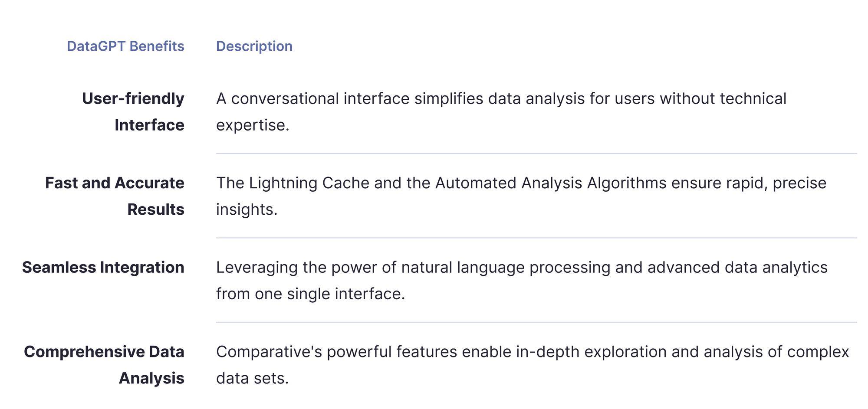The height and width of the screenshot is (409, 868).
Task: Click the DataGPT Benefits column header
Action: (x=125, y=46)
